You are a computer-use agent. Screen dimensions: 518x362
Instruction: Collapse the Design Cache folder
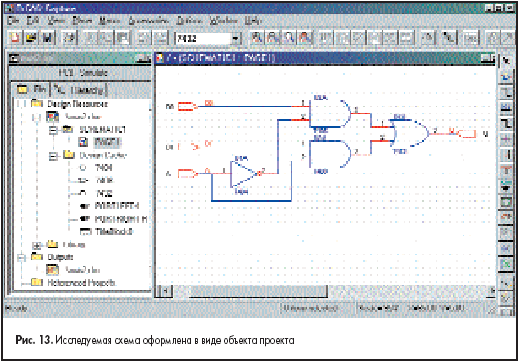coord(53,155)
